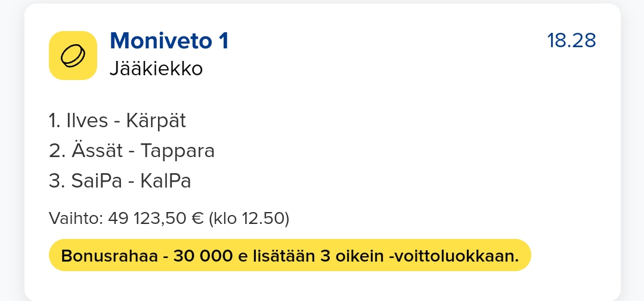Select the Jääkiekko sport label
The height and width of the screenshot is (301, 644).
click(156, 69)
